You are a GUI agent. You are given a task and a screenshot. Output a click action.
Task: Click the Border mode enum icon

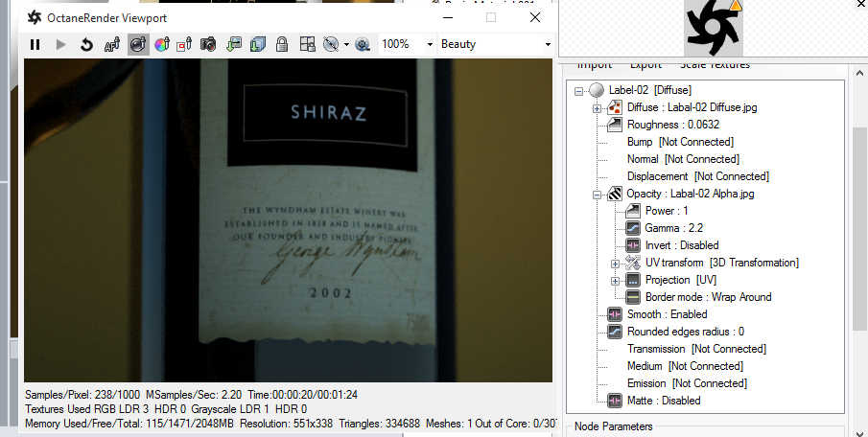point(633,297)
